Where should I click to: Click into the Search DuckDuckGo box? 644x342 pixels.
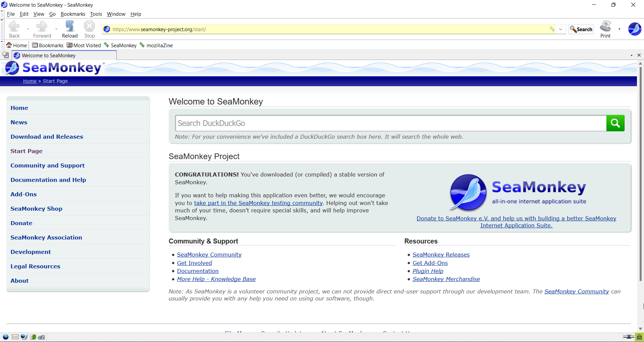[391, 123]
